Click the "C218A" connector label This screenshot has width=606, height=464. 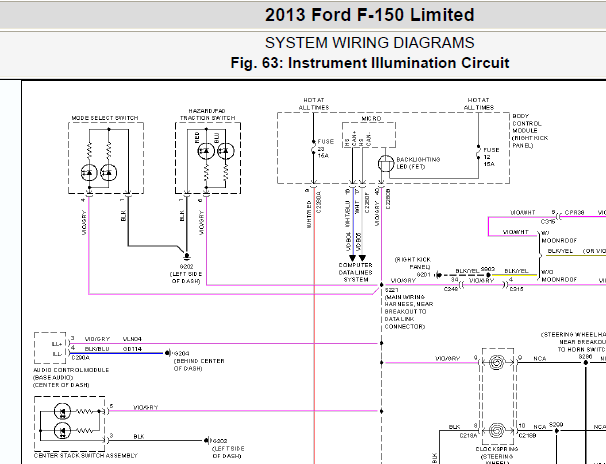[x=468, y=435]
